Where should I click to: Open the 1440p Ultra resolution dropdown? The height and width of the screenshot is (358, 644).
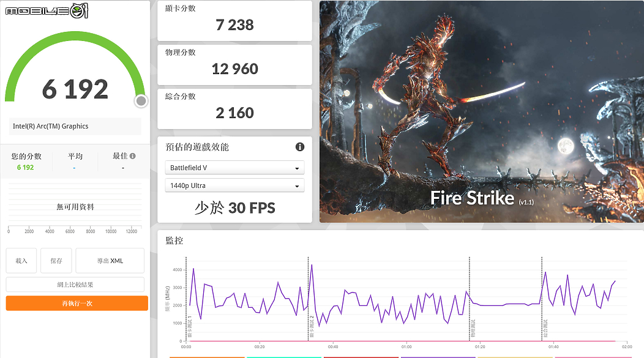pos(234,185)
